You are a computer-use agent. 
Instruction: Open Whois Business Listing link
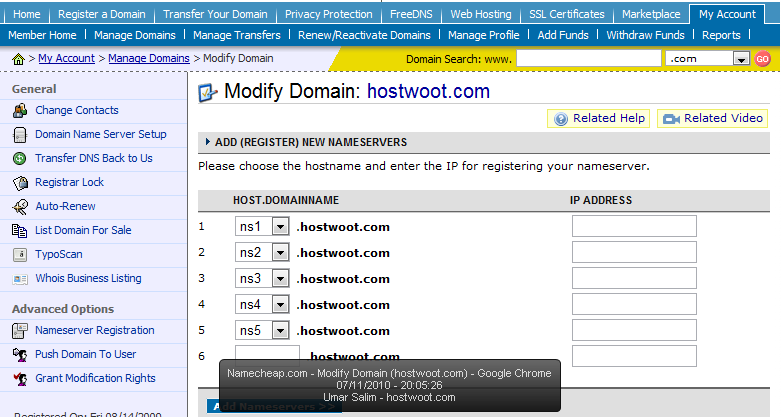tap(88, 278)
